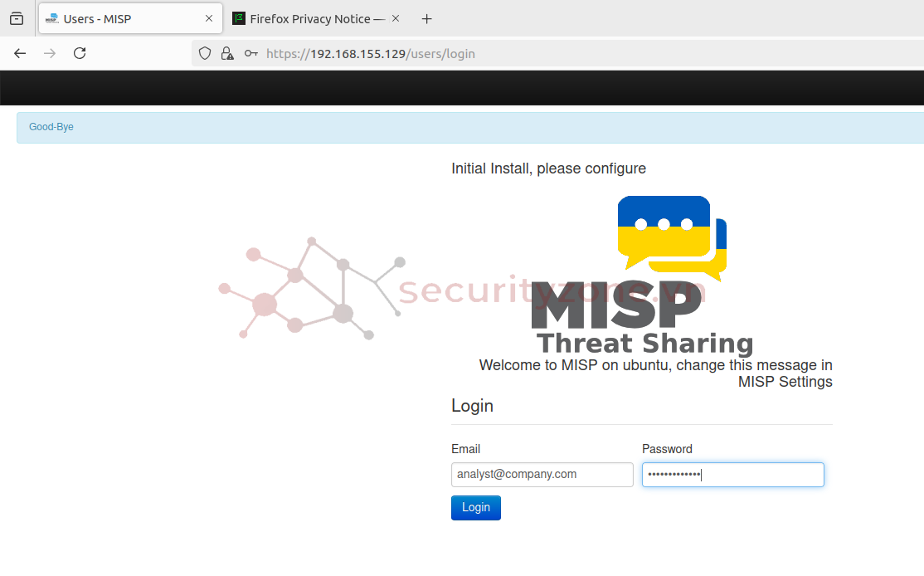This screenshot has width=924, height=576.
Task: Submit the blue Login button
Action: (x=476, y=508)
